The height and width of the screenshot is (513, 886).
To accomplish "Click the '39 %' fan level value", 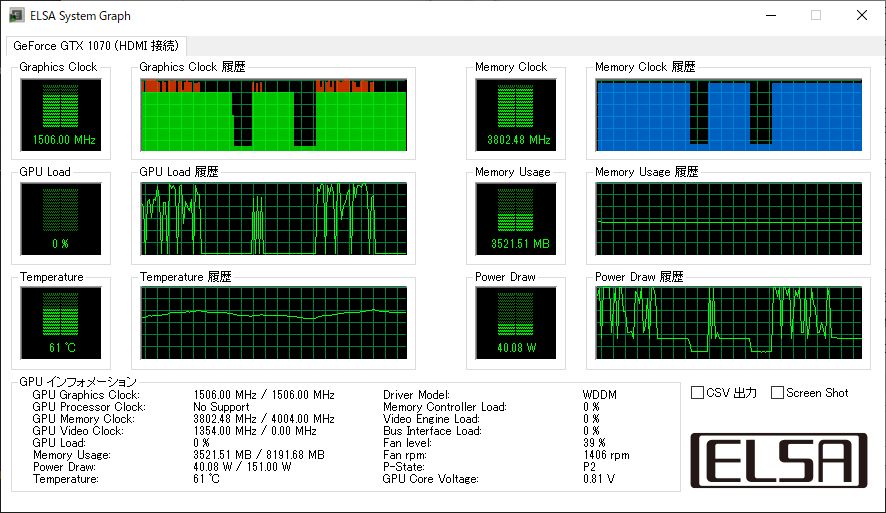I will pyautogui.click(x=594, y=443).
